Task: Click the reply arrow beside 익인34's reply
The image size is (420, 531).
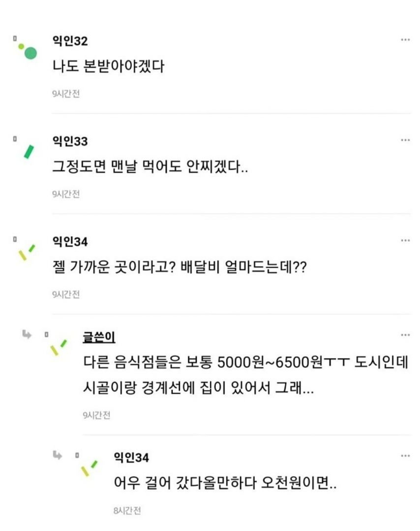Action: [x=58, y=455]
